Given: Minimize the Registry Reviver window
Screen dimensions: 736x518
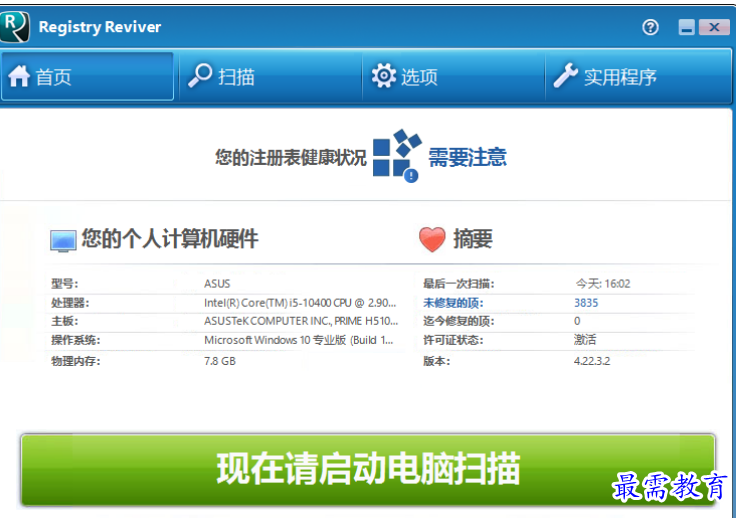Looking at the screenshot, I should pos(686,27).
